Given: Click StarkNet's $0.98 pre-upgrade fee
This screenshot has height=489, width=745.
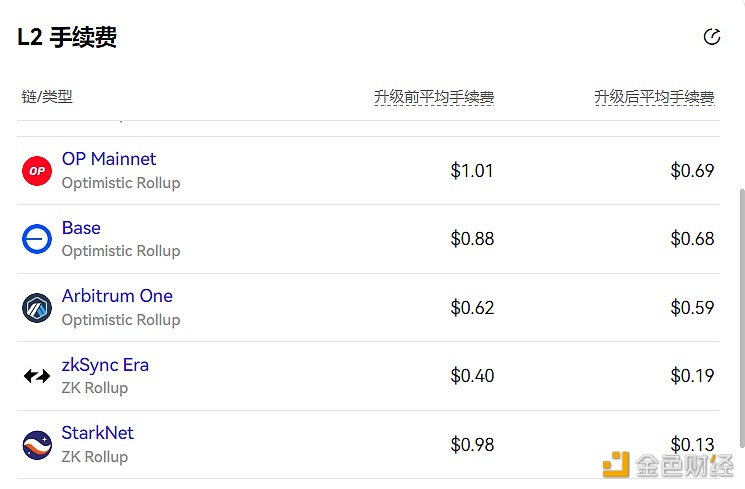Looking at the screenshot, I should click(472, 445).
